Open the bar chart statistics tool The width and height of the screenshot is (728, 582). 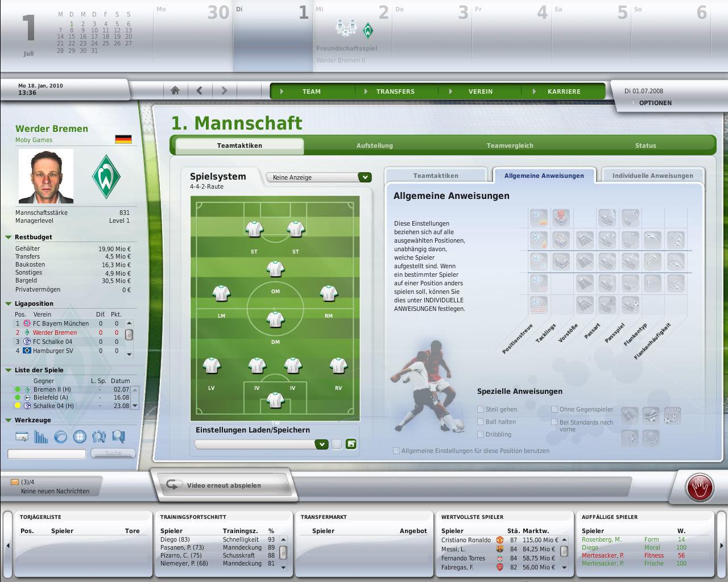coord(41,436)
